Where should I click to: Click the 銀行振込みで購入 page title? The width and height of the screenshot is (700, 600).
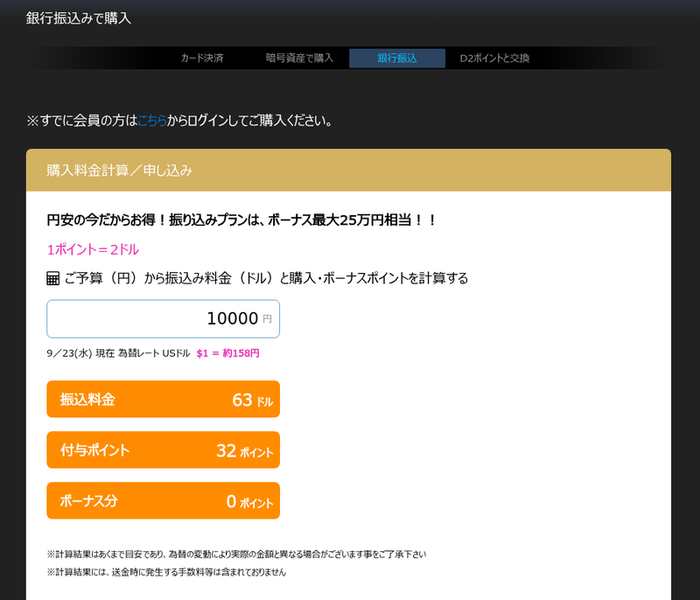[x=78, y=18]
